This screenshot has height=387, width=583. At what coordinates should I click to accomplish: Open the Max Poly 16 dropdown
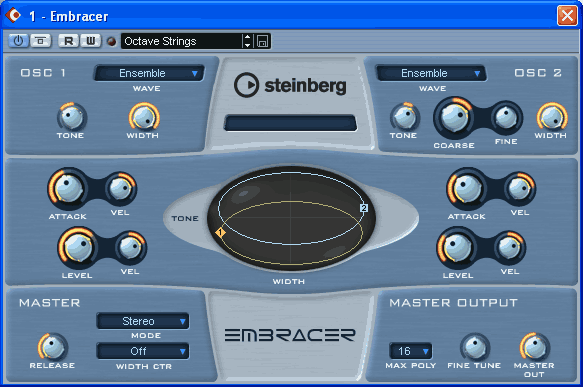(x=410, y=351)
